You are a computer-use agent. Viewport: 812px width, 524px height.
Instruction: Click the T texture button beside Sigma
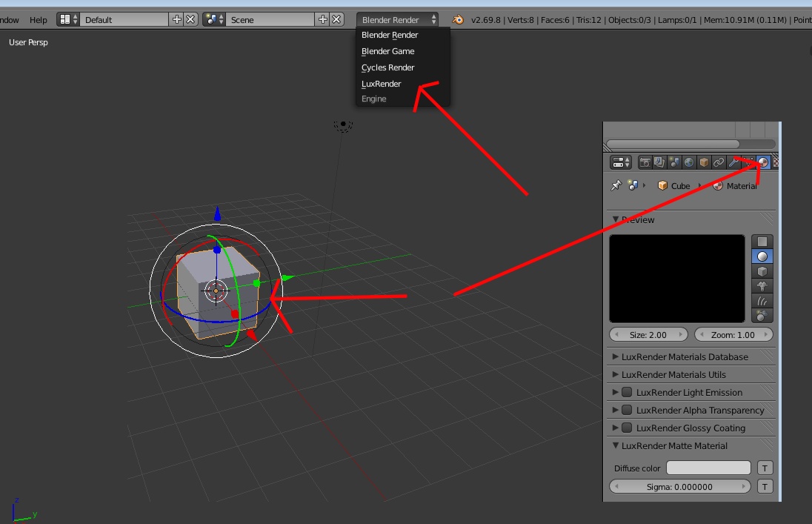[x=765, y=486]
